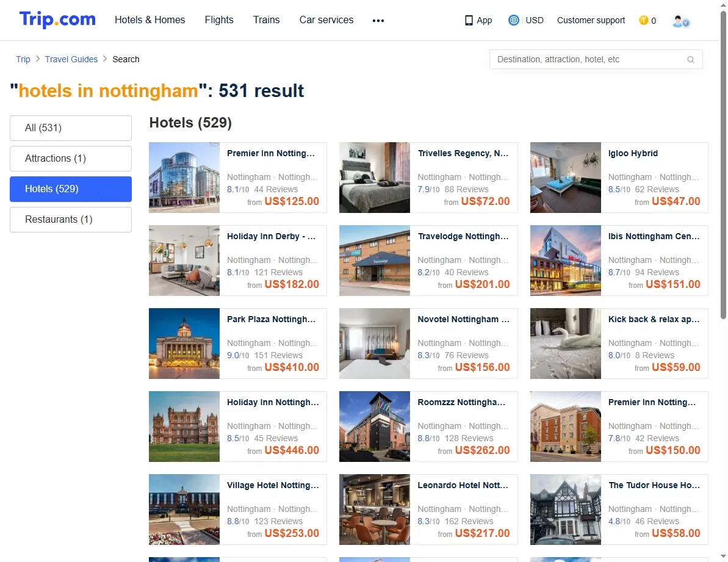Open The Tudor House Hotel photo
Viewport: 728px width, 562px height.
click(x=566, y=510)
